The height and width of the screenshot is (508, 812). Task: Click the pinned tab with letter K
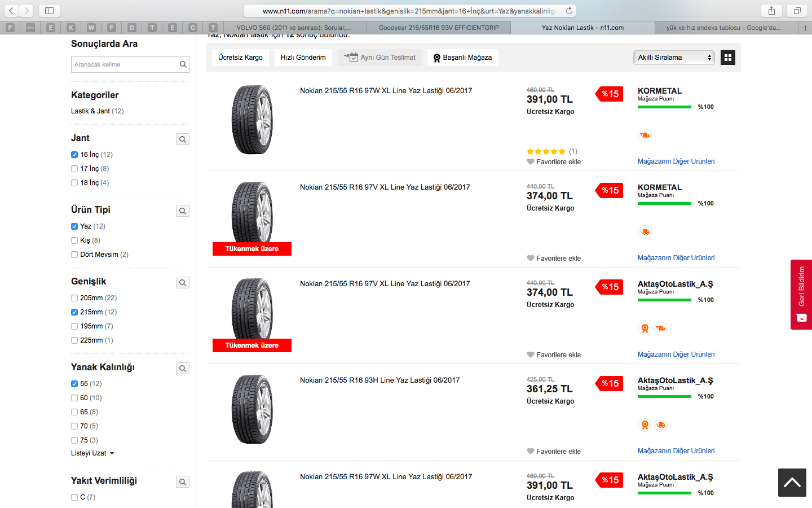(71, 28)
